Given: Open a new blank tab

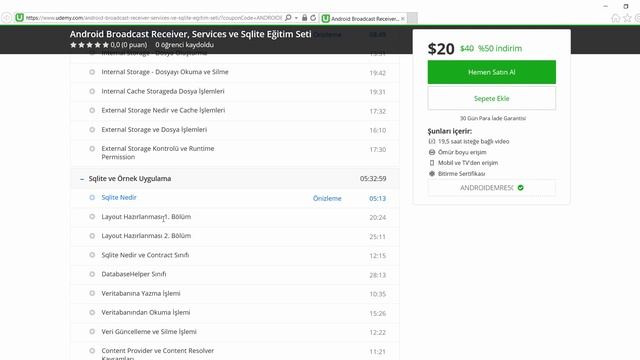Looking at the screenshot, I should pos(412,18).
